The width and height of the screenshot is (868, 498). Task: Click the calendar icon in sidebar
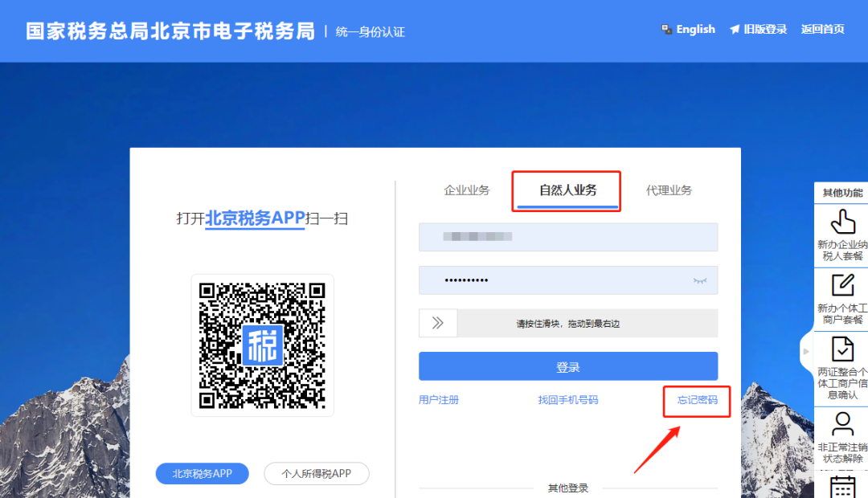pyautogui.click(x=842, y=488)
